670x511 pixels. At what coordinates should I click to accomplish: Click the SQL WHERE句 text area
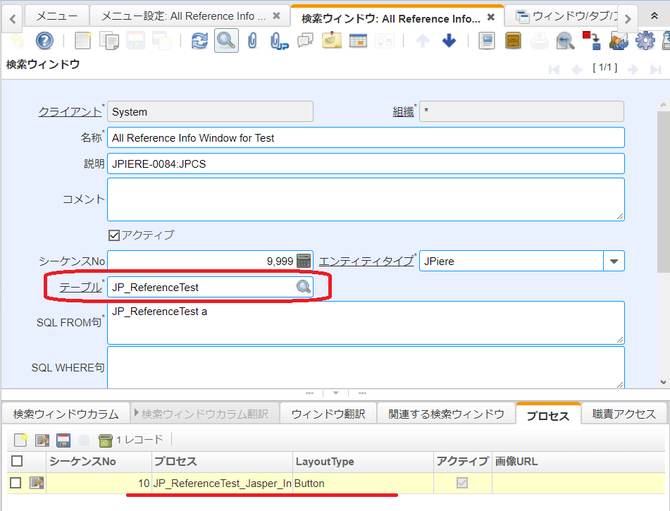(x=366, y=367)
